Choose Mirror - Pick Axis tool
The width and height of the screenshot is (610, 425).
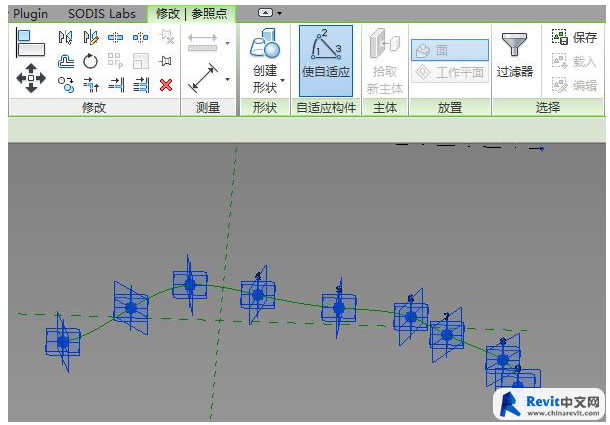point(65,37)
